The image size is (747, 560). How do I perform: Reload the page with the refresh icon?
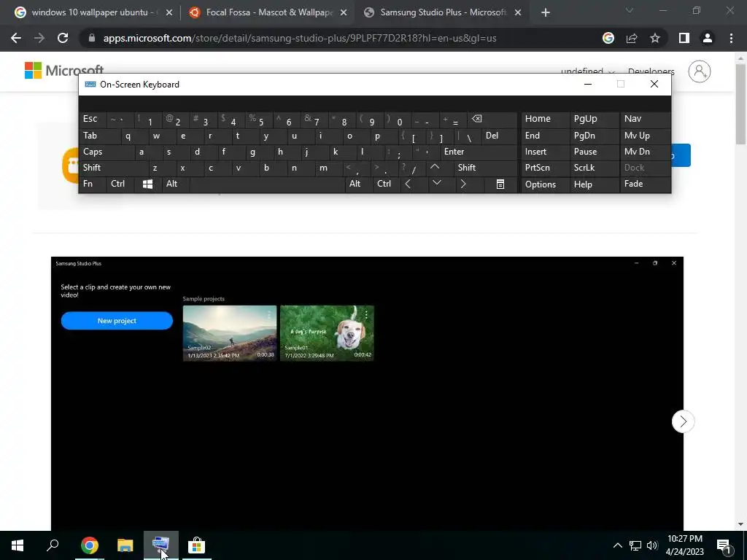pos(63,38)
